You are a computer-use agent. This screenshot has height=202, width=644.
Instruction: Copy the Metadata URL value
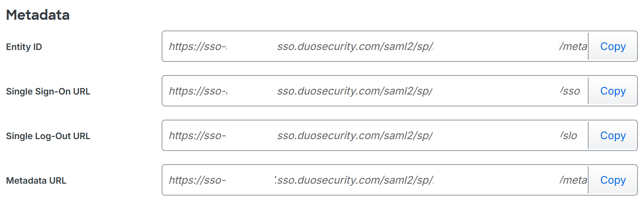click(x=613, y=180)
